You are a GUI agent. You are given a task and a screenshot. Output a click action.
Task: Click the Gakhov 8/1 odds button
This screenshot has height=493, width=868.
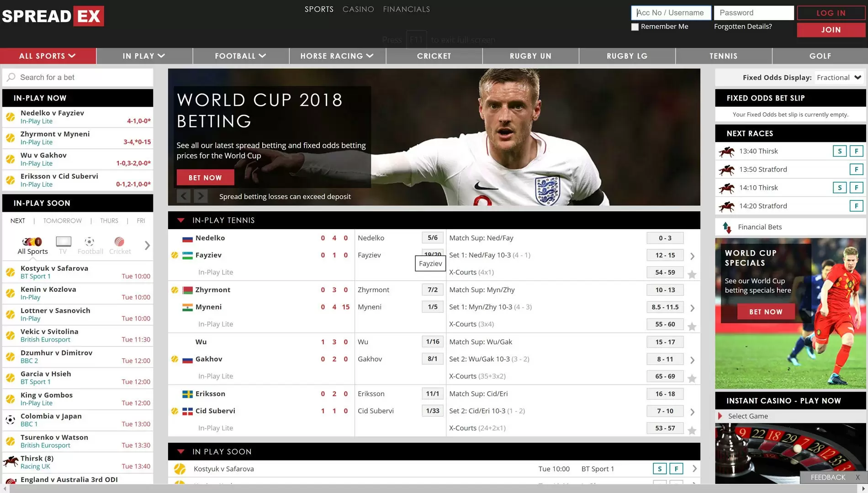pyautogui.click(x=433, y=359)
